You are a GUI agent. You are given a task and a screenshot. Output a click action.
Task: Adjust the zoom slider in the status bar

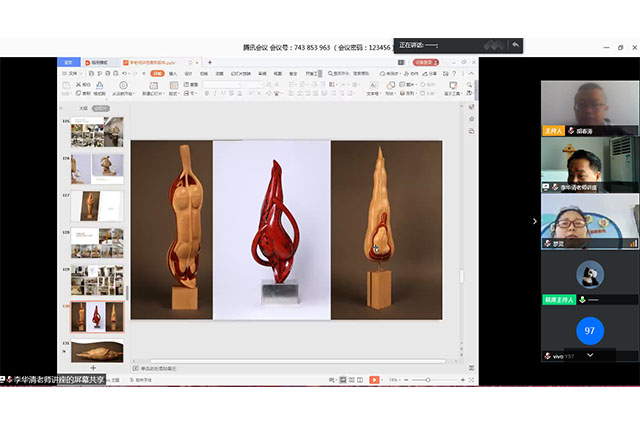tap(428, 380)
